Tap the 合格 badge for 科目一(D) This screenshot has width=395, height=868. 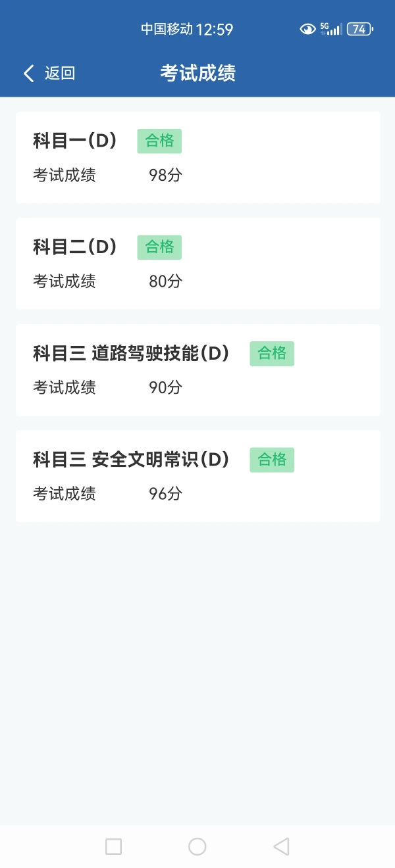coord(159,141)
